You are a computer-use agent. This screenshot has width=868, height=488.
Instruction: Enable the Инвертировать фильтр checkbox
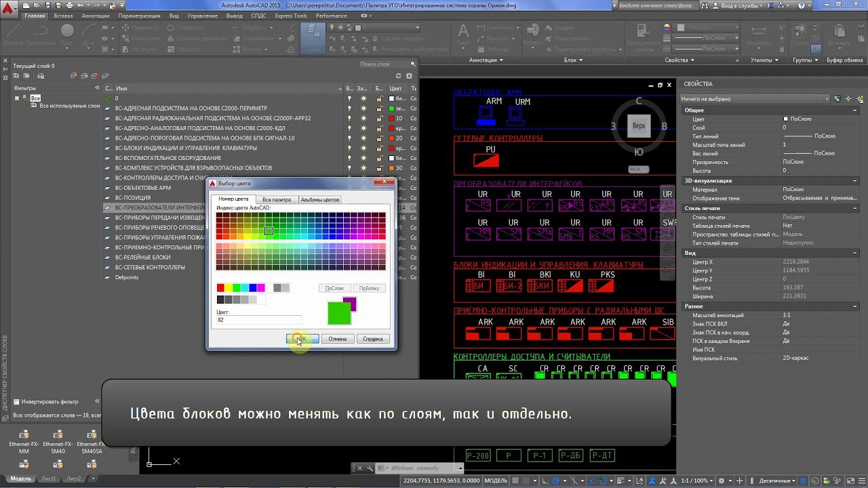17,401
